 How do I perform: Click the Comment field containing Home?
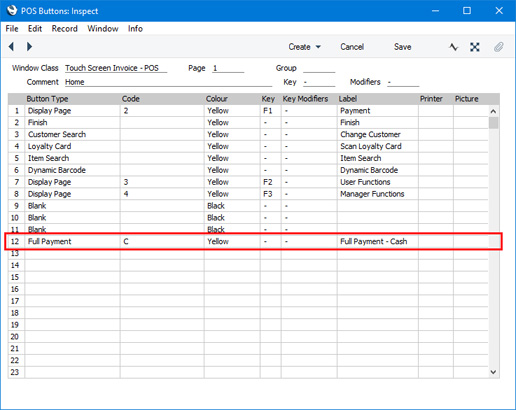tap(168, 82)
